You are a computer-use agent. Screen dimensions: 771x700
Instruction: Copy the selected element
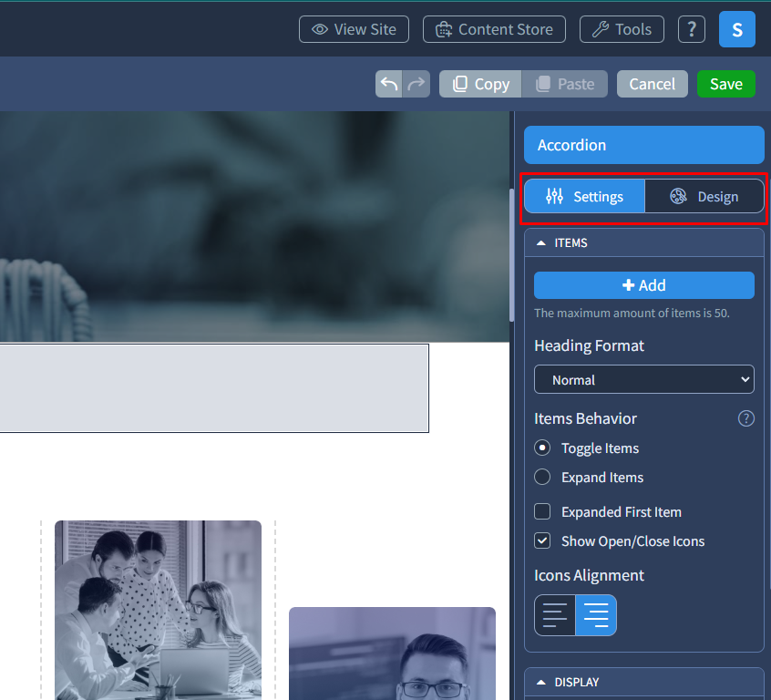(480, 84)
